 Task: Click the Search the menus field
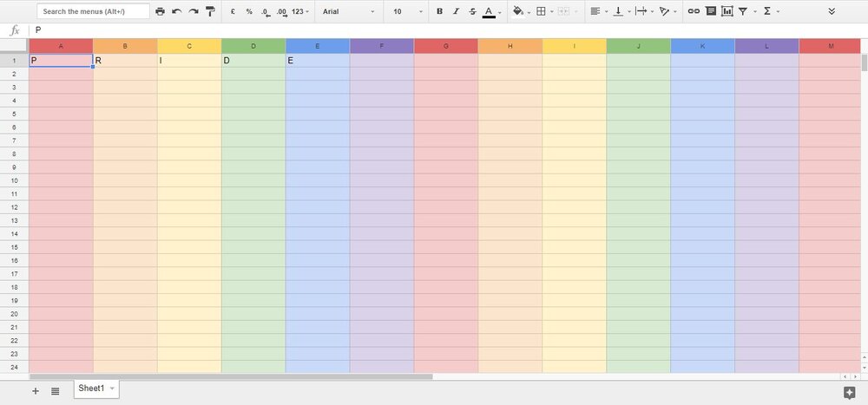pyautogui.click(x=93, y=11)
